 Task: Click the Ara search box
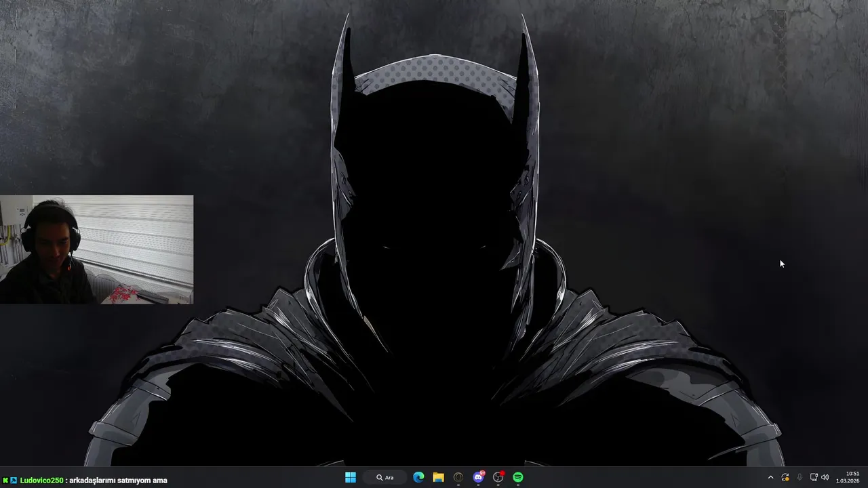click(385, 477)
